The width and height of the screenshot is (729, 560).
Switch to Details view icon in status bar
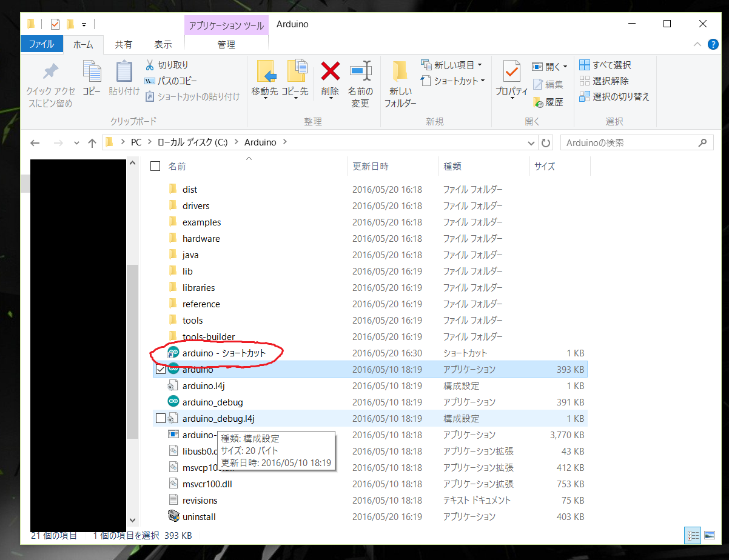[693, 535]
